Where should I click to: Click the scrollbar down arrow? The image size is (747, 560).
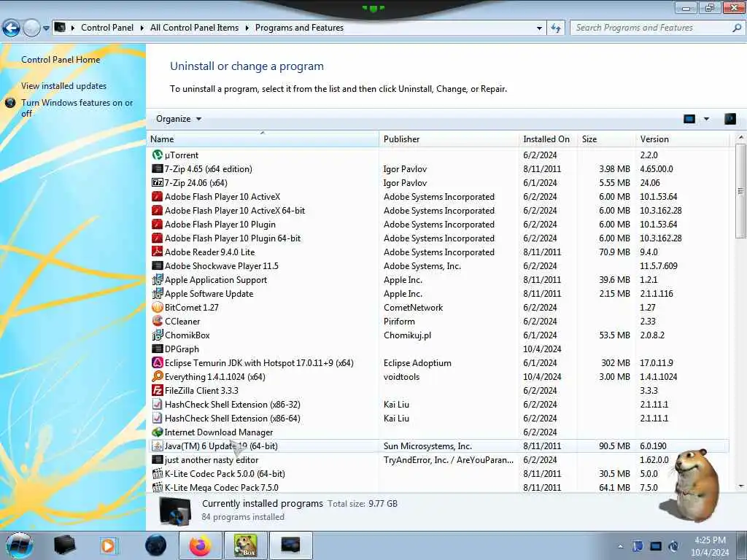point(740,486)
